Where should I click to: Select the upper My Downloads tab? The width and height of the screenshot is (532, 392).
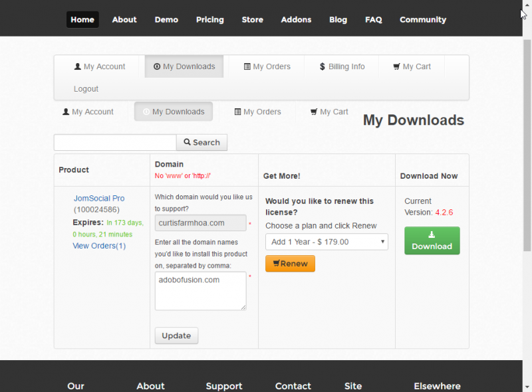pos(184,66)
